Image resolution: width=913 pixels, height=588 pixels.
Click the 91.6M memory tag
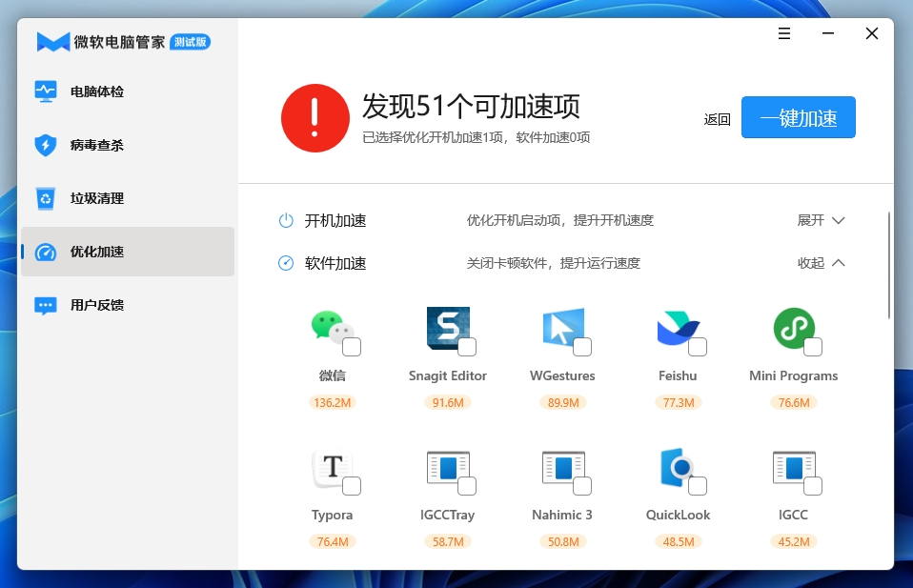[448, 403]
